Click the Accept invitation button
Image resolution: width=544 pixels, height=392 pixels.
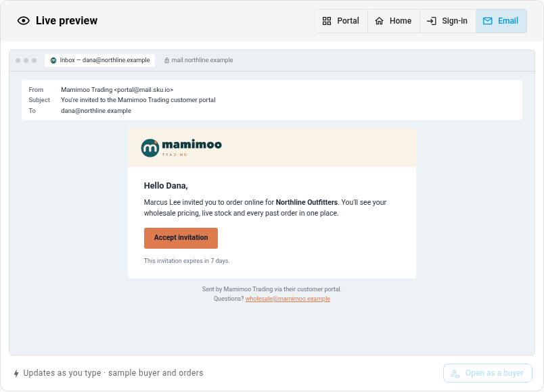181,238
